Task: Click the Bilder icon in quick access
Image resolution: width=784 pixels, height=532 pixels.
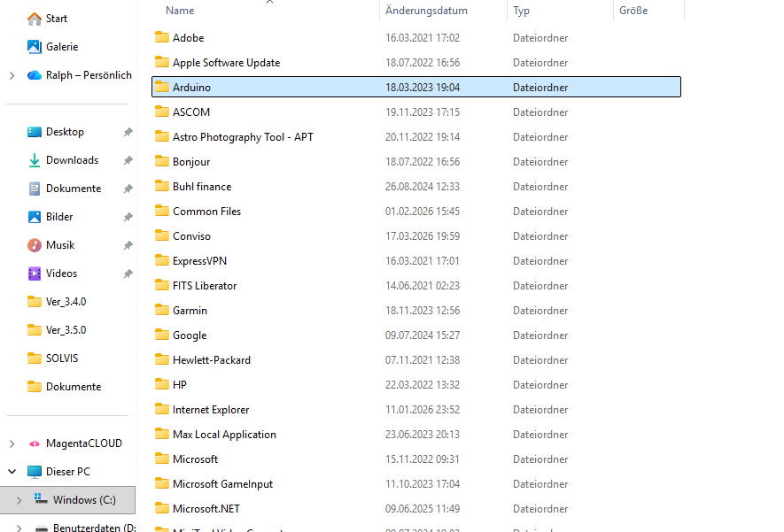Action: pyautogui.click(x=35, y=217)
